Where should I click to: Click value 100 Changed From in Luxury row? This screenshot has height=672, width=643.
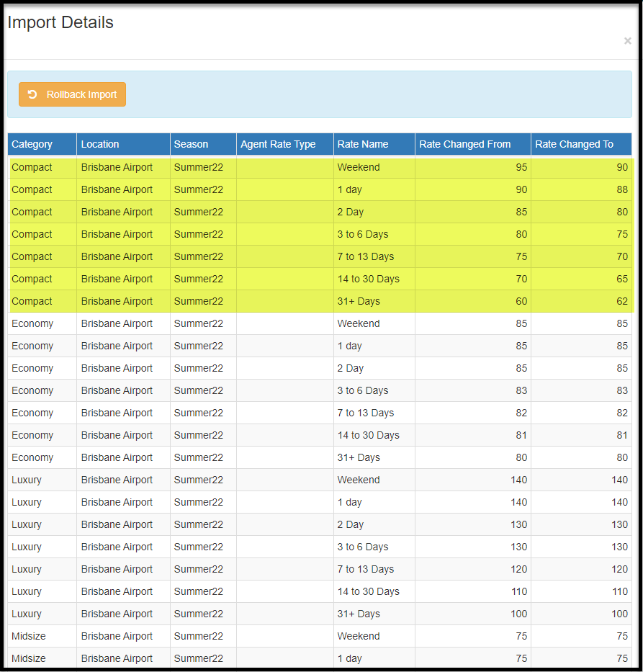point(518,613)
